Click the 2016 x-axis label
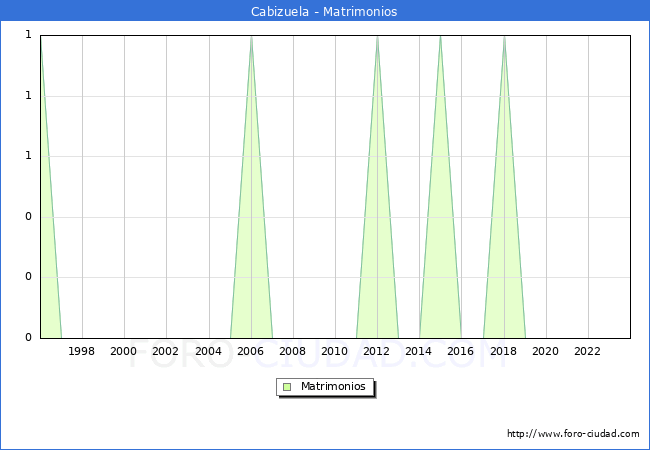 tap(461, 351)
